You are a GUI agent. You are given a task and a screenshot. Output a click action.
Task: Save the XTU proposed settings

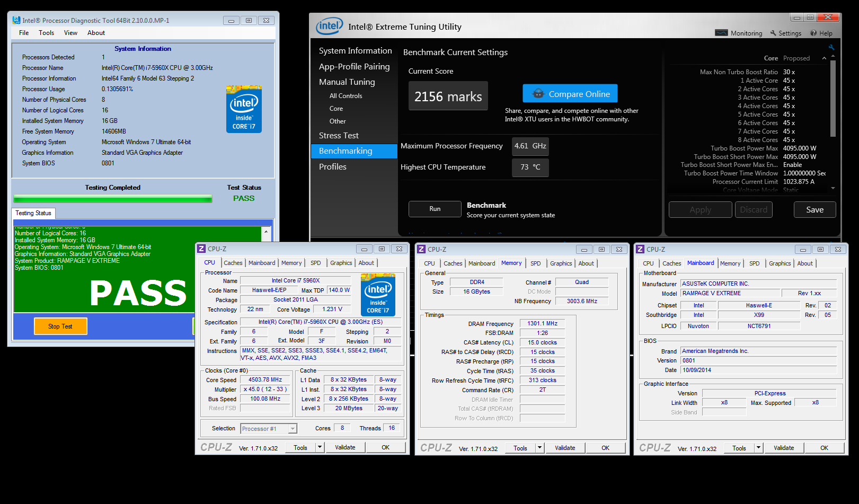click(814, 209)
